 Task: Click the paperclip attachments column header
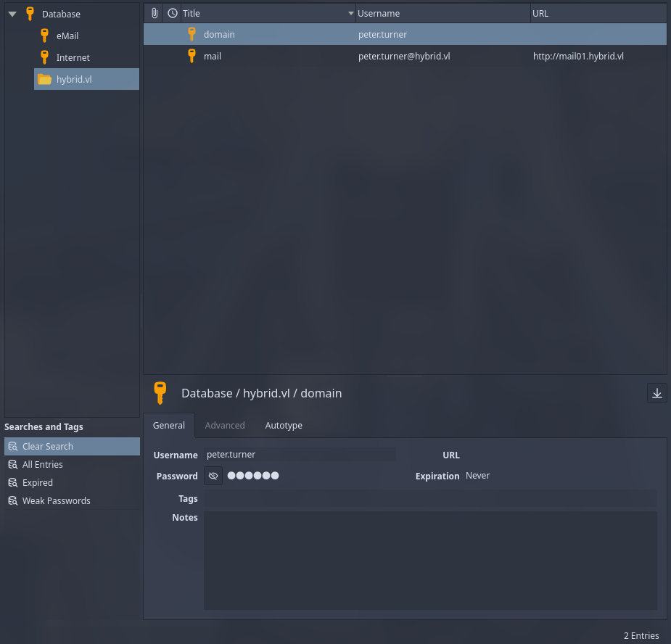154,13
